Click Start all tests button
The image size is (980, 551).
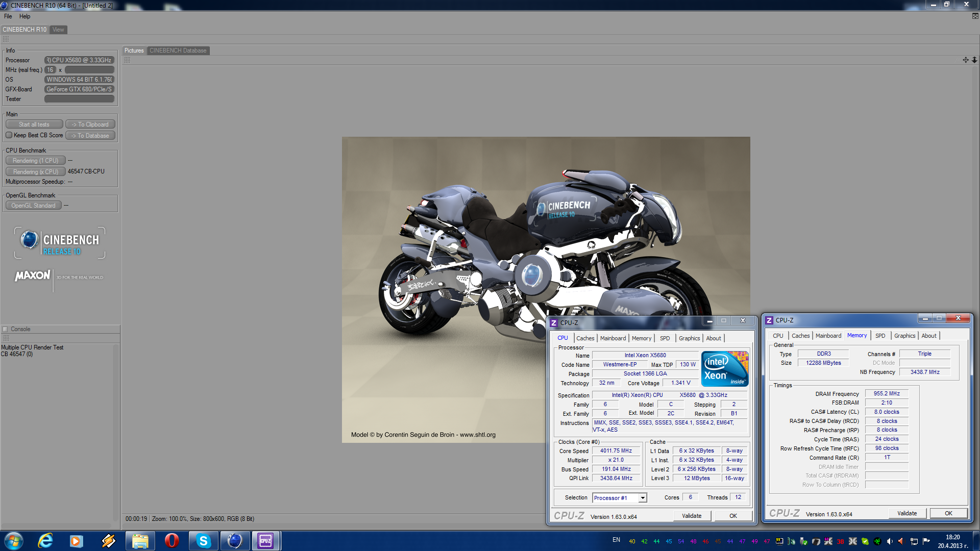click(x=34, y=124)
